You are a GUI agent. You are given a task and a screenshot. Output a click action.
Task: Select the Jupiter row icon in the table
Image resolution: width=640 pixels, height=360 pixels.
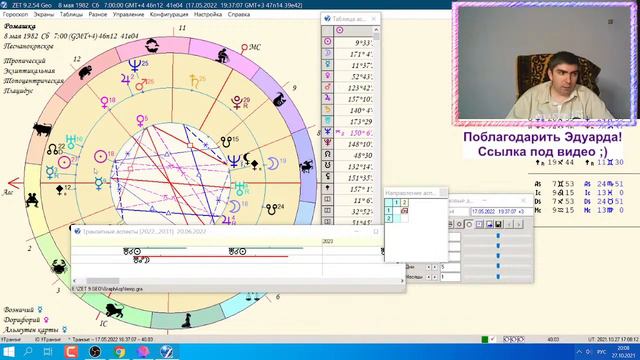pyautogui.click(x=327, y=98)
